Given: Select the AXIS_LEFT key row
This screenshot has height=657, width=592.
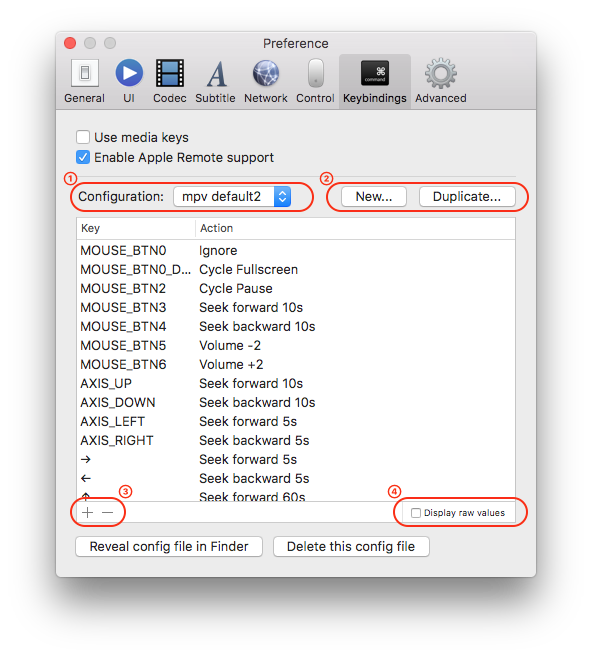Looking at the screenshot, I should [296, 422].
